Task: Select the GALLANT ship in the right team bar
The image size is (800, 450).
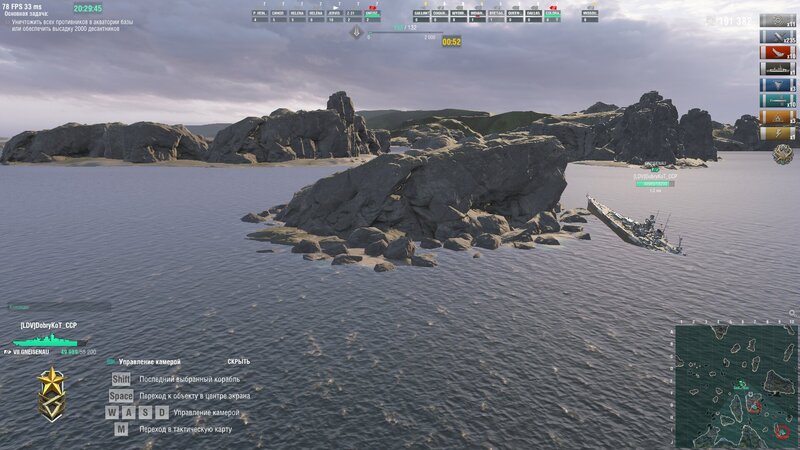Action: pyautogui.click(x=421, y=16)
